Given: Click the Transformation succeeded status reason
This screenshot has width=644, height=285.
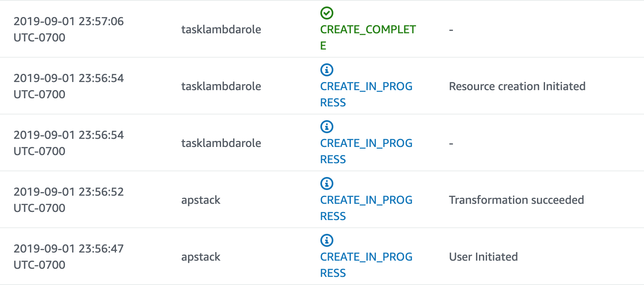Looking at the screenshot, I should 516,200.
